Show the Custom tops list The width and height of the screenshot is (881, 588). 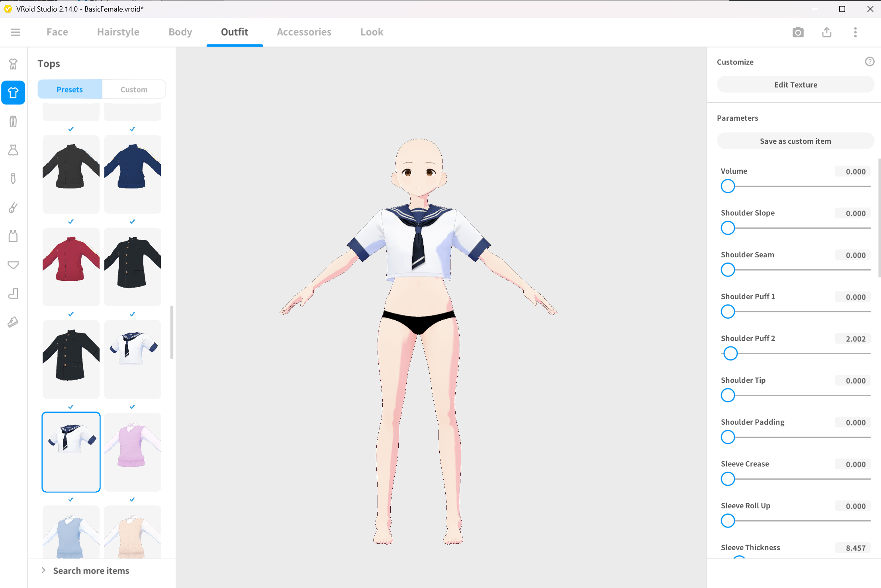(x=134, y=89)
